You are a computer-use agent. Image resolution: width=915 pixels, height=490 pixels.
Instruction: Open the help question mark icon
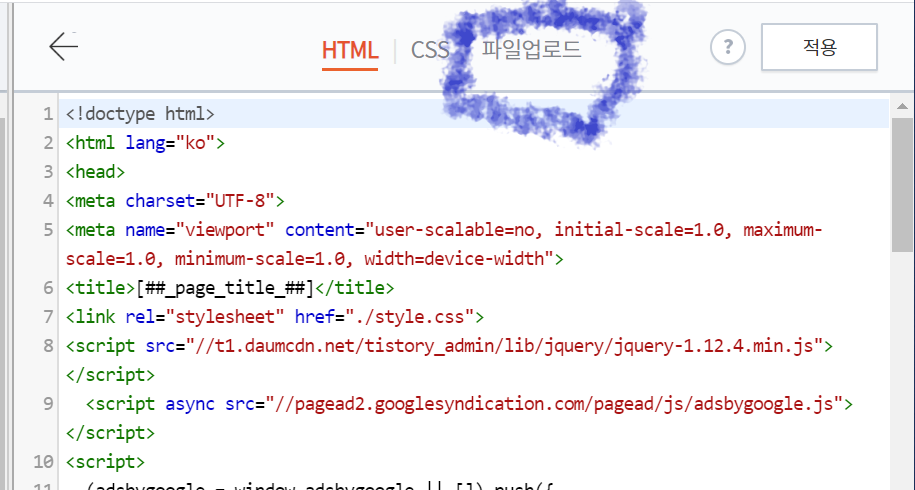pyautogui.click(x=728, y=47)
